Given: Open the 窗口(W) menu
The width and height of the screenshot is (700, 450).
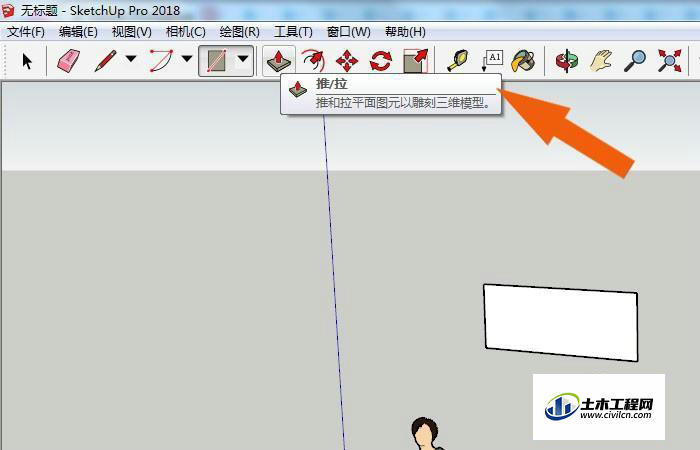Looking at the screenshot, I should [349, 32].
